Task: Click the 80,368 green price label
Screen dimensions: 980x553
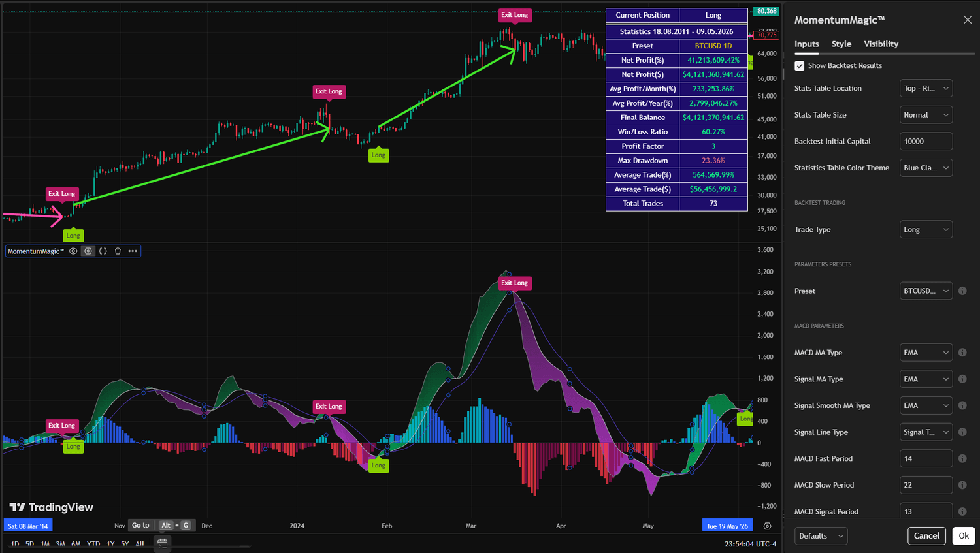Action: click(x=766, y=11)
